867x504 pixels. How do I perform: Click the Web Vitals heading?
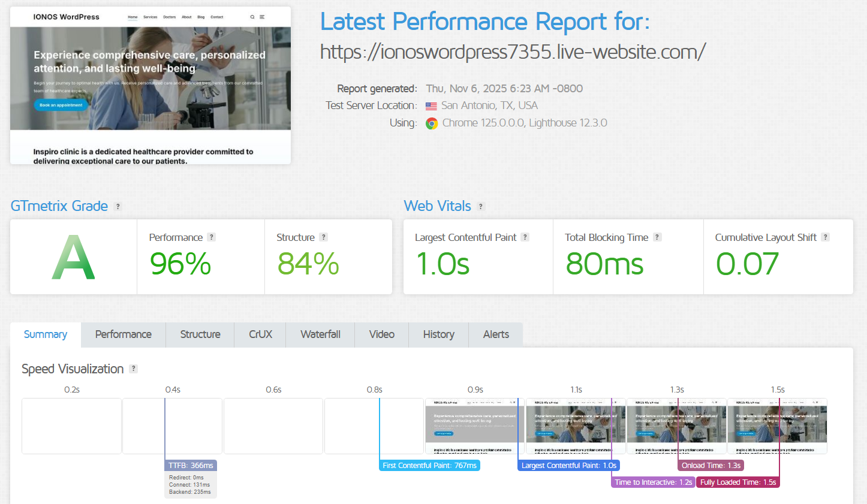(x=438, y=206)
